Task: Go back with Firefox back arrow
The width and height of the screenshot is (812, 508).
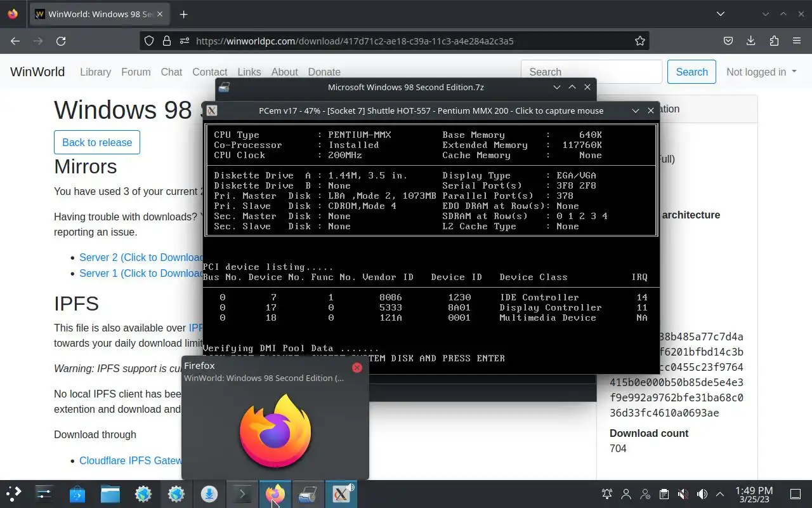Action: [15, 41]
